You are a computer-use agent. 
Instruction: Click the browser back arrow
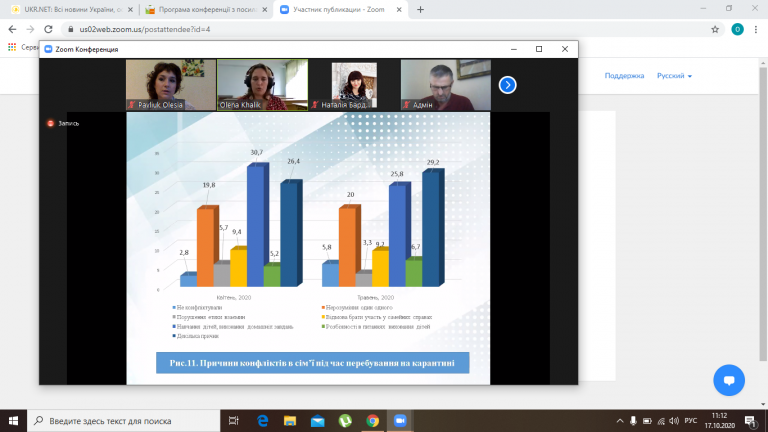(x=12, y=29)
